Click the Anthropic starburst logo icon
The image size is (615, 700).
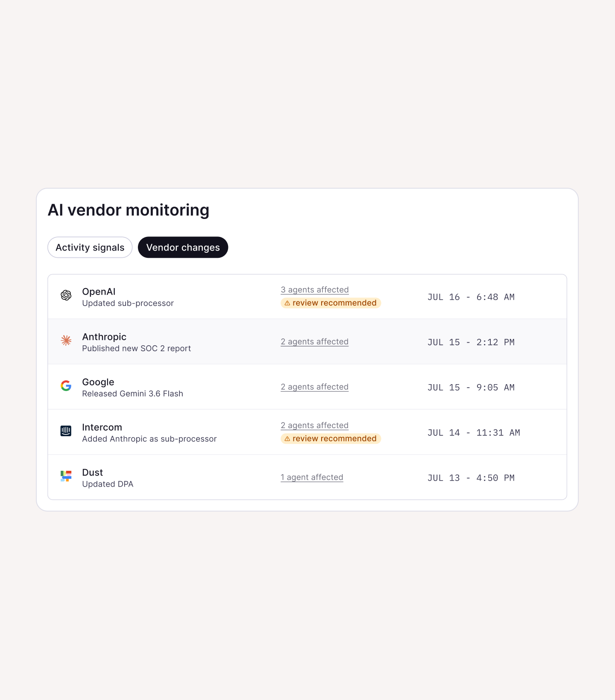(66, 340)
